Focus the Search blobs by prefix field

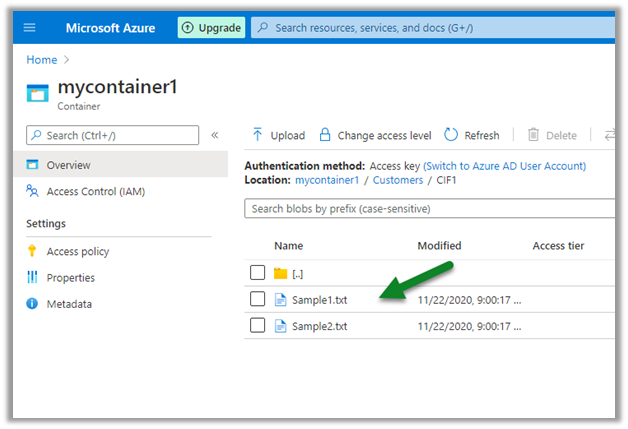[x=430, y=208]
